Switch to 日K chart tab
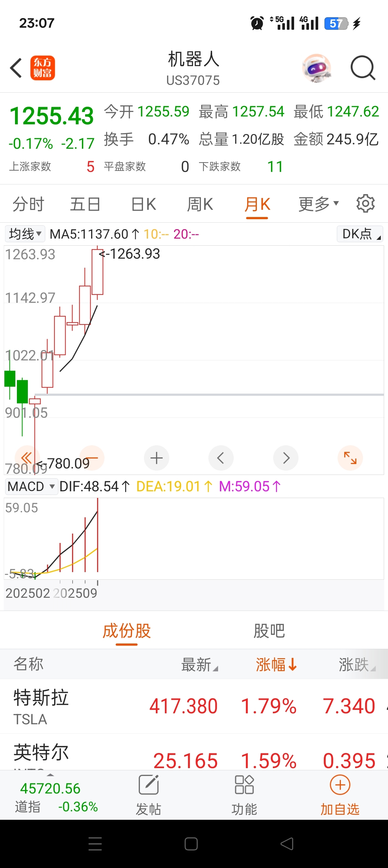Image resolution: width=388 pixels, height=868 pixels. [144, 204]
